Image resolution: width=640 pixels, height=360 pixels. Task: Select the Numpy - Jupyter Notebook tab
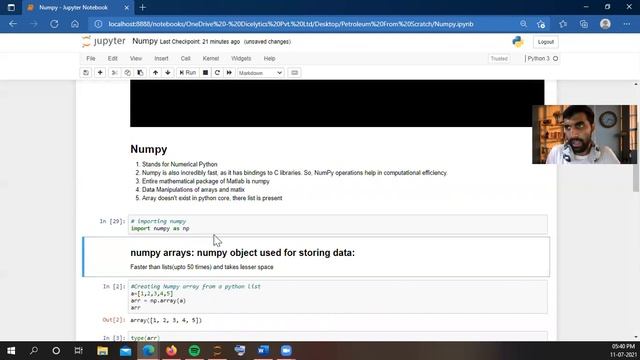(x=73, y=7)
